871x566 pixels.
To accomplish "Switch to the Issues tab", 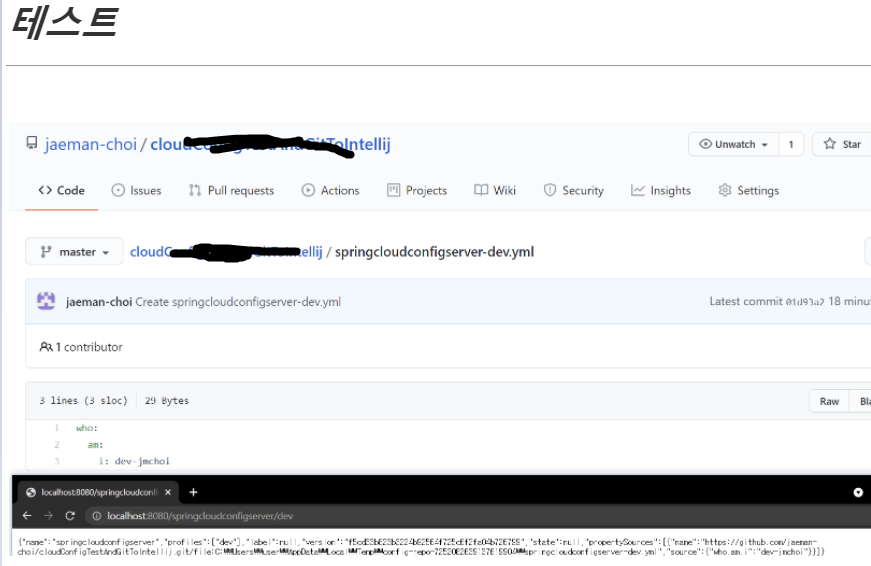I will 137,191.
